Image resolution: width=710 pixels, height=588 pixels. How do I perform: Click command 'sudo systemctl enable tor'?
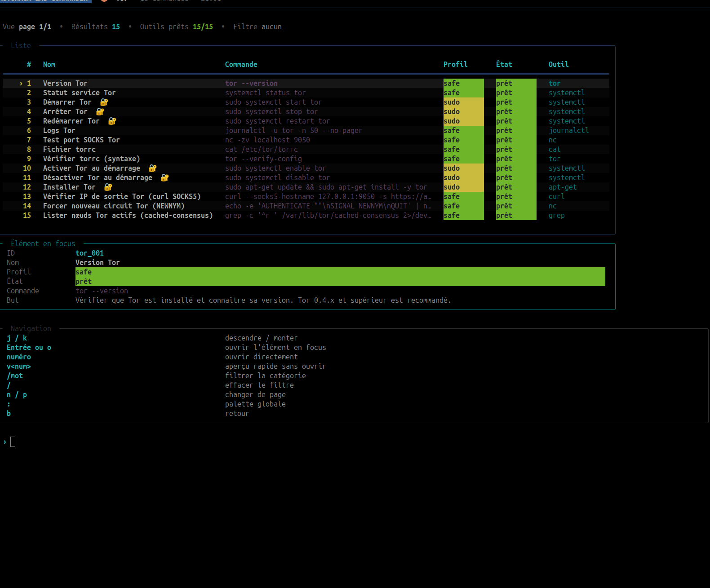(275, 168)
